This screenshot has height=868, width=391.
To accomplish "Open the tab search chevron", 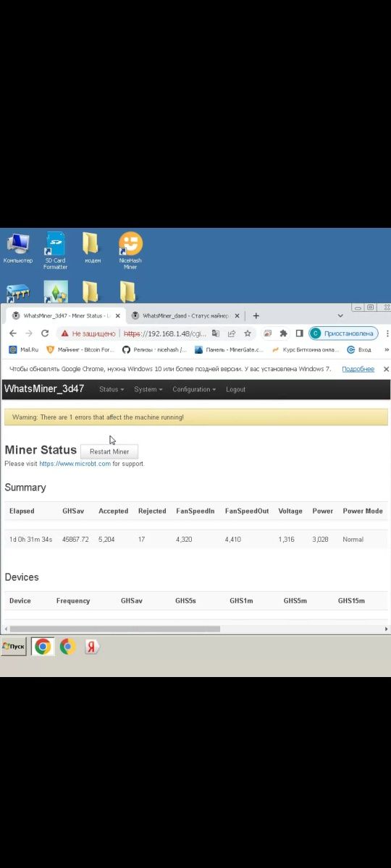I will click(340, 316).
